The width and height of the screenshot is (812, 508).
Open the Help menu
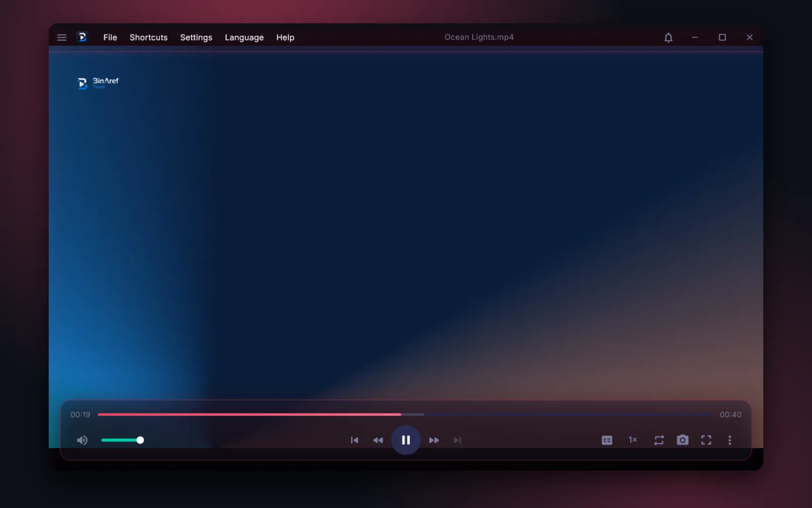pos(285,38)
